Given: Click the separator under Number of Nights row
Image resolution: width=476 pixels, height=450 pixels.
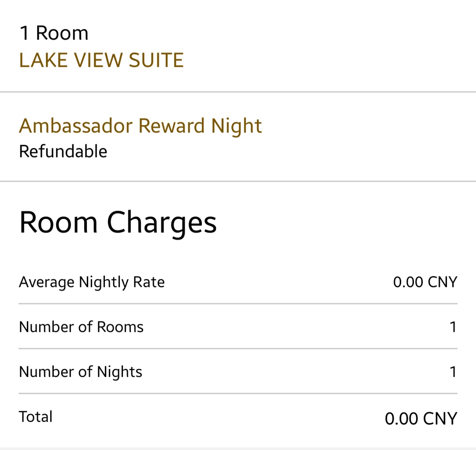Looking at the screenshot, I should pyautogui.click(x=238, y=393).
